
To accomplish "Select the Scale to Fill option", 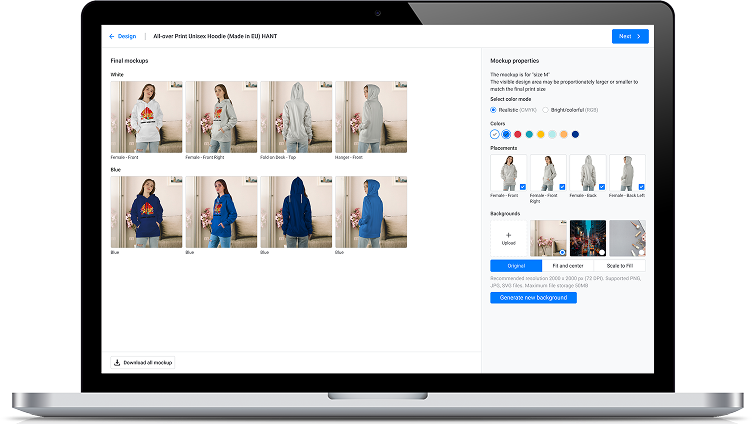I will tap(620, 266).
